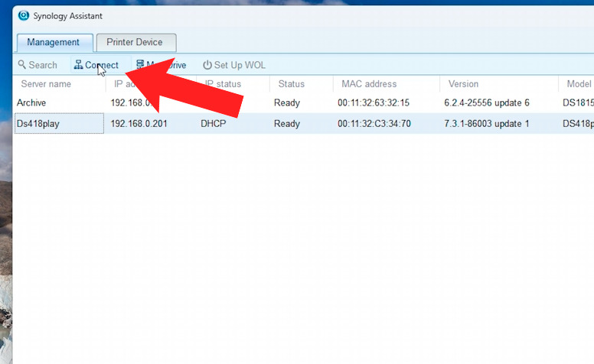
Task: Click the Search magnifier icon
Action: (22, 64)
